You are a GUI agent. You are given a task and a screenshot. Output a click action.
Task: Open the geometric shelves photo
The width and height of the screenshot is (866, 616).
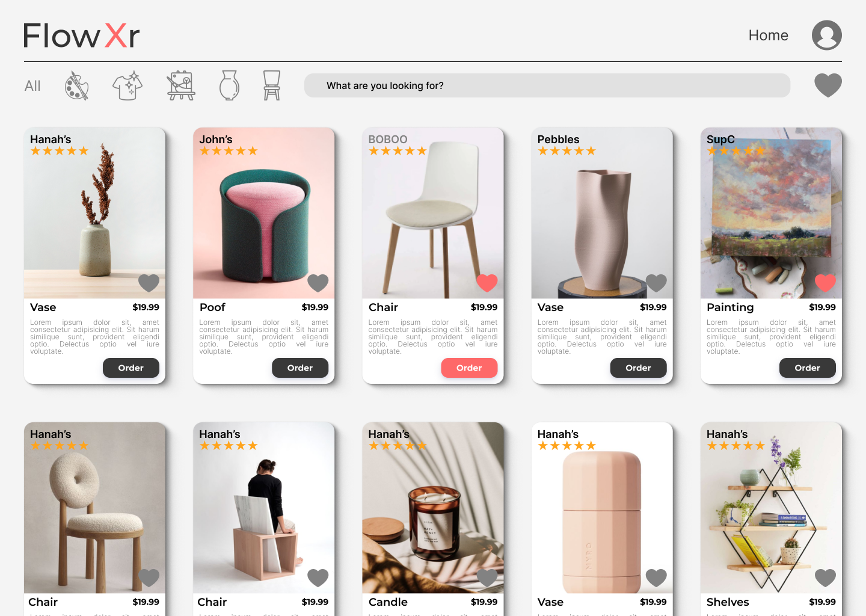coord(771,508)
